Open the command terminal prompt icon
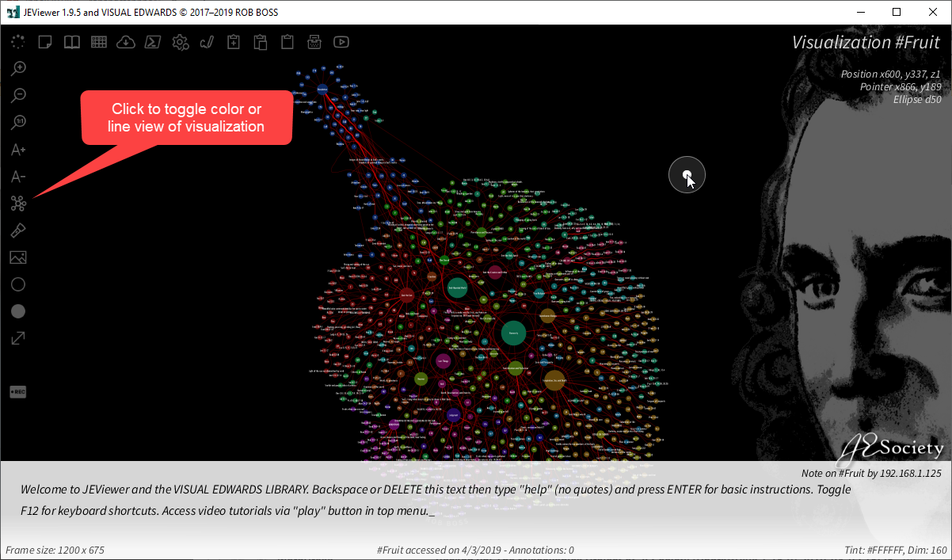The image size is (952, 560). click(153, 42)
